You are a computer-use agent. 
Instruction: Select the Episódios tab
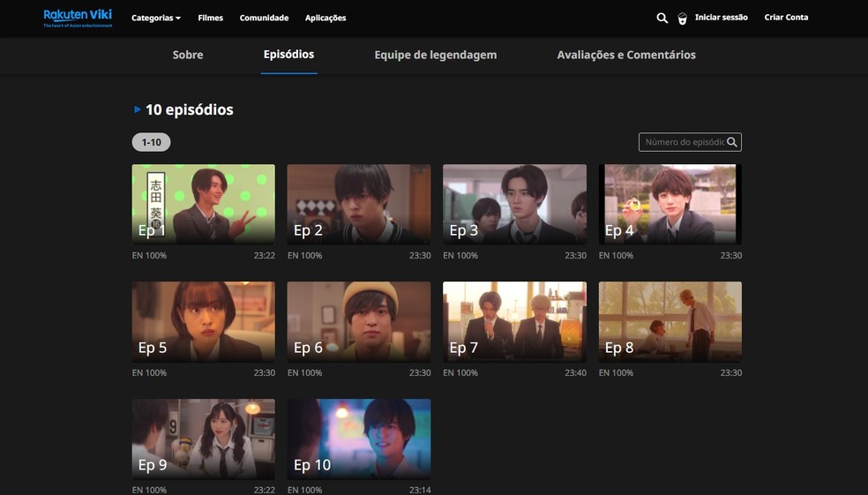point(289,55)
